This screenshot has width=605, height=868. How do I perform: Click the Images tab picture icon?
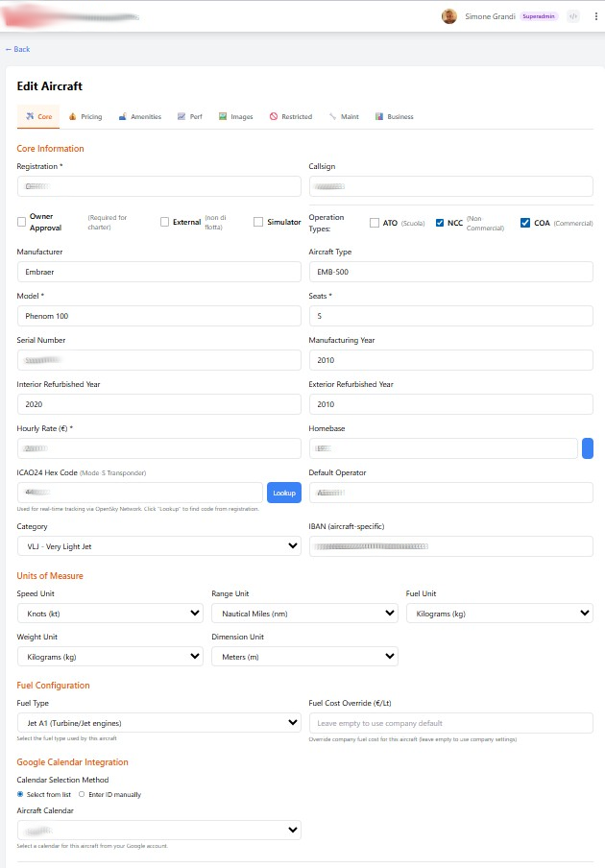[223, 117]
